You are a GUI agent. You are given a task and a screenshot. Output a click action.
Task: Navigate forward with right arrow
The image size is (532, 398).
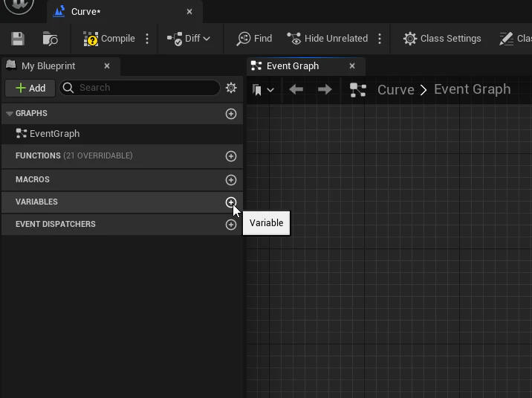click(325, 90)
